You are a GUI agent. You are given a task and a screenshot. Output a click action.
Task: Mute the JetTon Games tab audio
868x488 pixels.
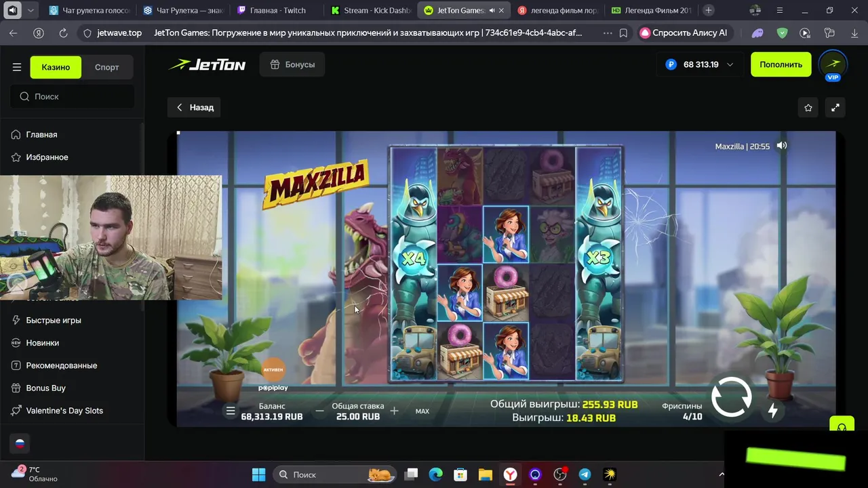(492, 10)
